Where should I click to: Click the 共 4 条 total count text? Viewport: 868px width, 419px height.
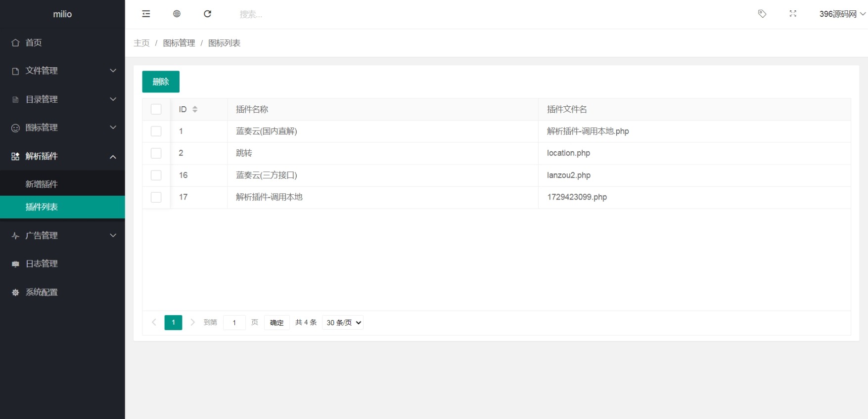306,322
